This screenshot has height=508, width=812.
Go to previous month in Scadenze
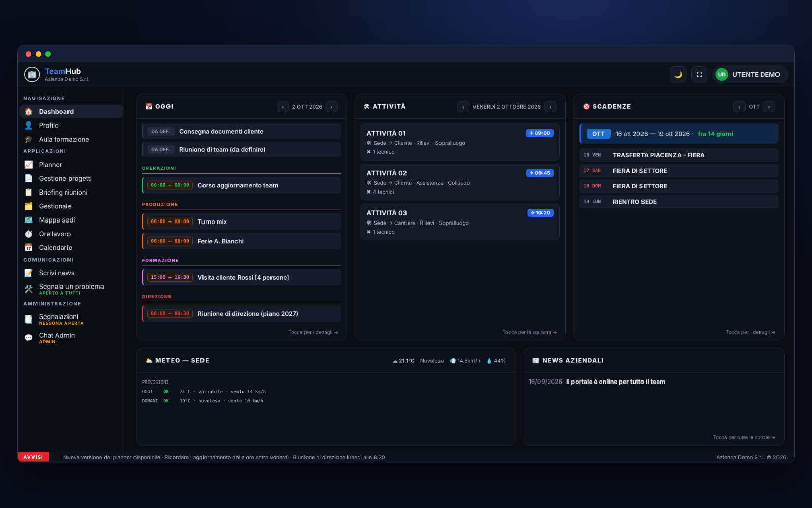tap(739, 107)
